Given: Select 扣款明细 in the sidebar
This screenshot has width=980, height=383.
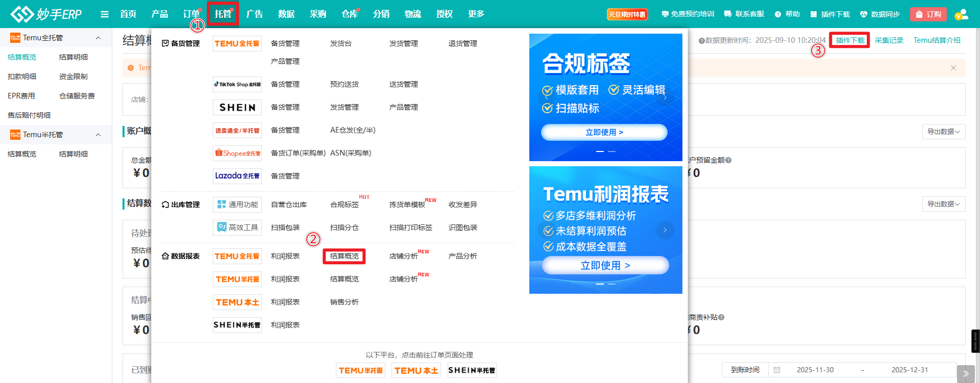Looking at the screenshot, I should coord(22,76).
